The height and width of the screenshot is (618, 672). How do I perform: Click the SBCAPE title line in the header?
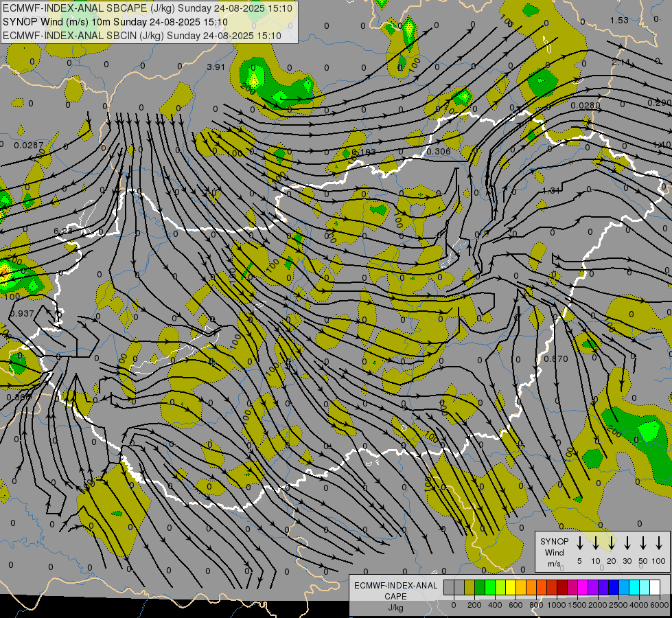(x=148, y=8)
